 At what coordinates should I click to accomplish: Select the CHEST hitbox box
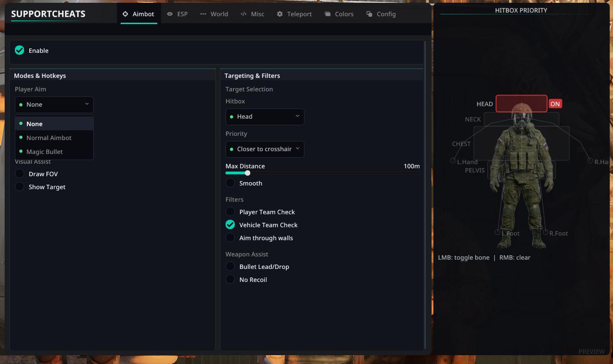click(521, 143)
